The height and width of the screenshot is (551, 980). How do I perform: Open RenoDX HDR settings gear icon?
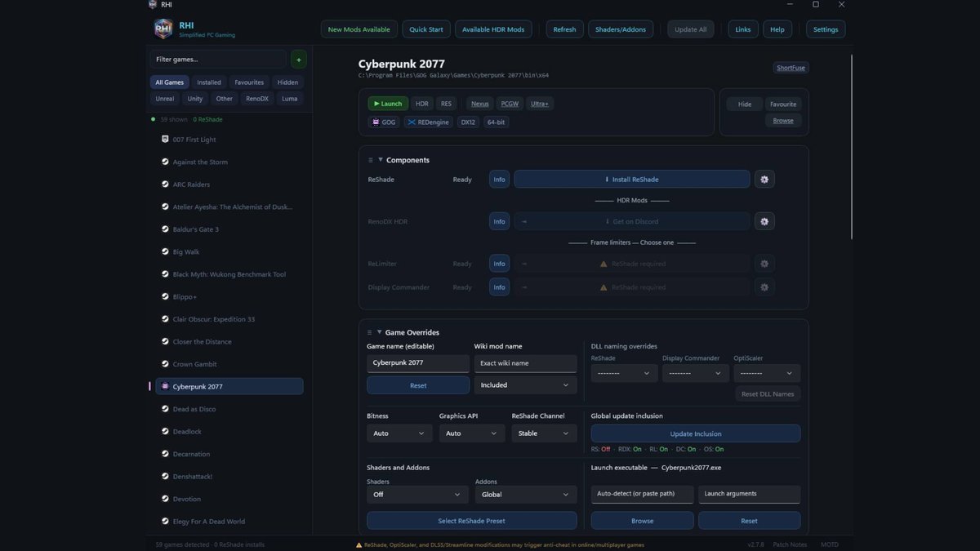[764, 221]
